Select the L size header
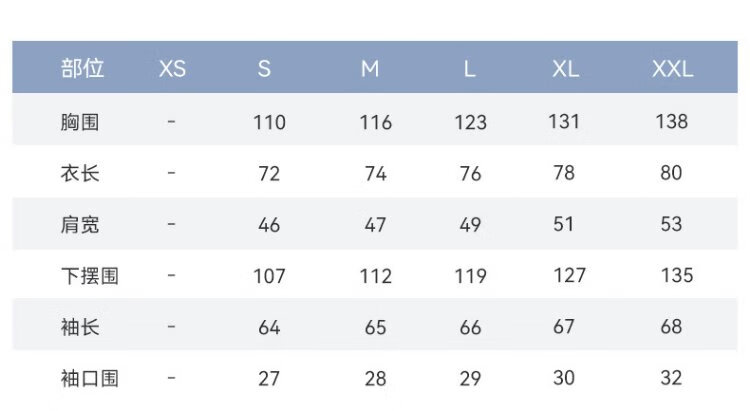Screen dimensions: 750x411 pyautogui.click(x=470, y=69)
